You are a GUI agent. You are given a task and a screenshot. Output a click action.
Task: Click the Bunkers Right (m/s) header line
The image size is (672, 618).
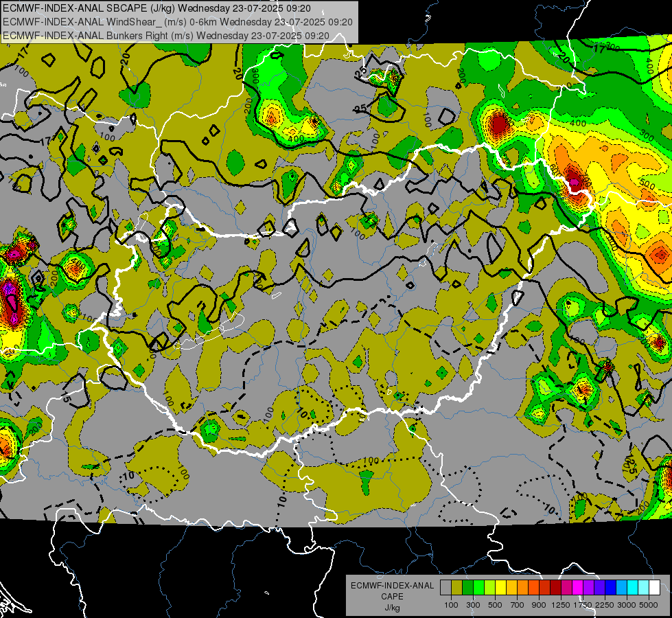tap(166, 36)
